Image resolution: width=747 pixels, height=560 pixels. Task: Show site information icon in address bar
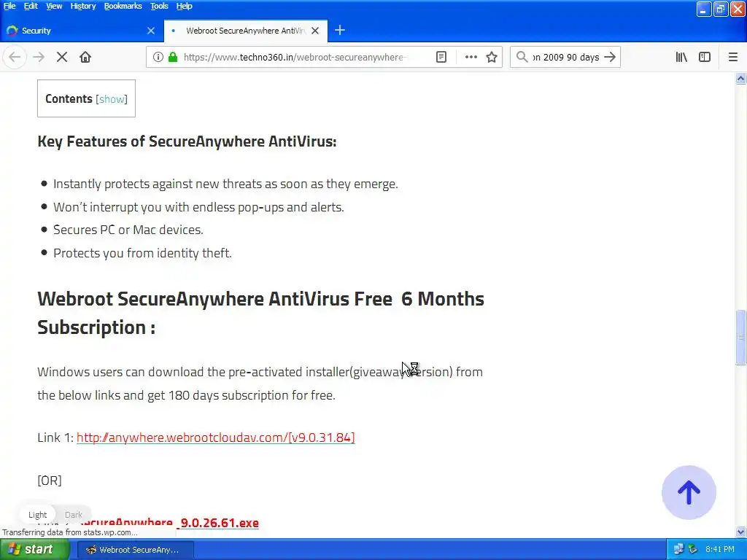click(x=158, y=57)
